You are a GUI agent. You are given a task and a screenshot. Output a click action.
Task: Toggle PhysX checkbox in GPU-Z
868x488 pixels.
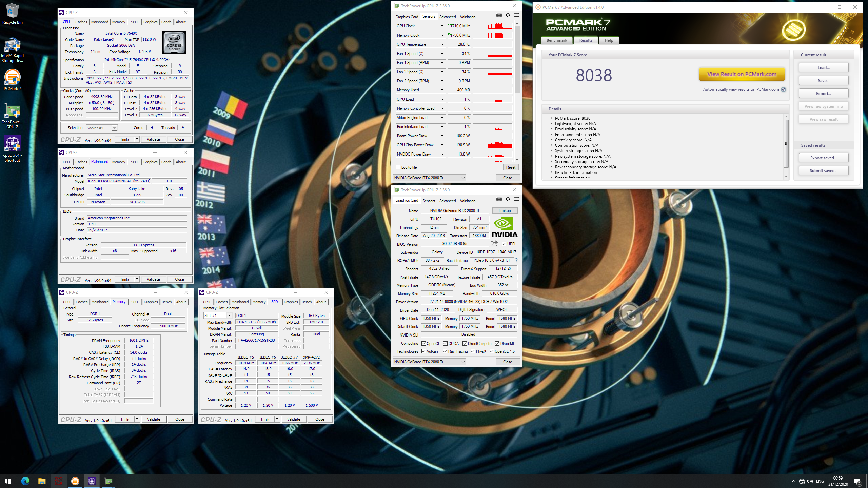coord(473,351)
